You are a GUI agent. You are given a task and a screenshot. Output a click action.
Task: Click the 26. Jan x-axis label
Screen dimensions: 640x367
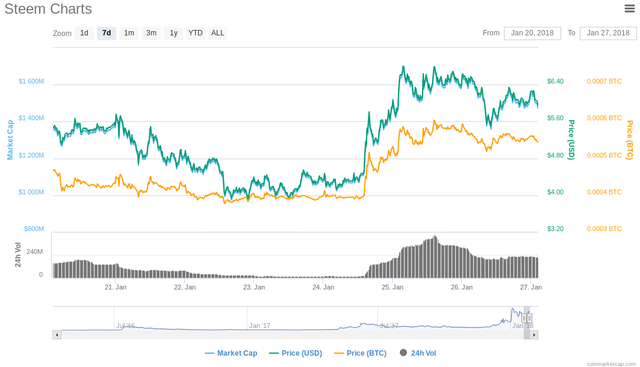[x=462, y=287]
